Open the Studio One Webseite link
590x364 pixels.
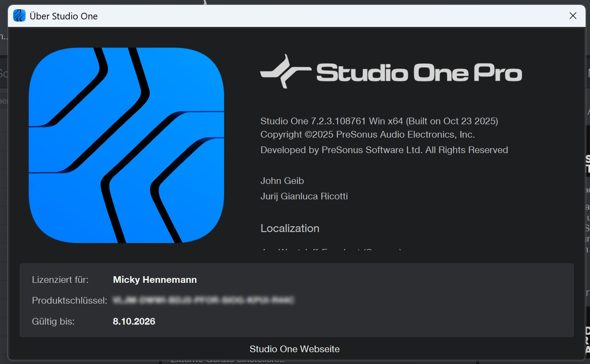tap(294, 349)
